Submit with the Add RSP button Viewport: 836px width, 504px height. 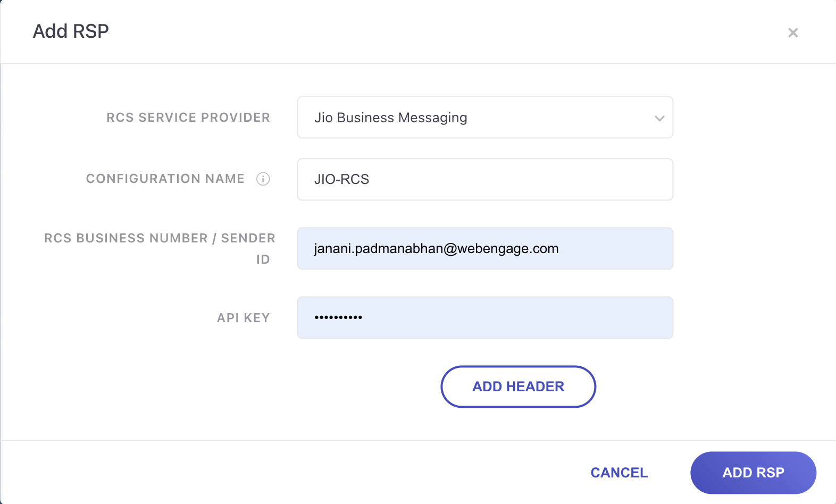[753, 473]
